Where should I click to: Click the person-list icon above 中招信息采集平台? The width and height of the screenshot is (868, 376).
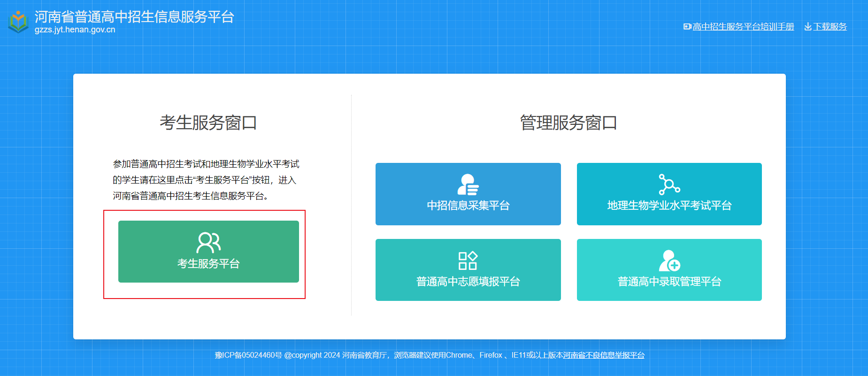pyautogui.click(x=468, y=184)
